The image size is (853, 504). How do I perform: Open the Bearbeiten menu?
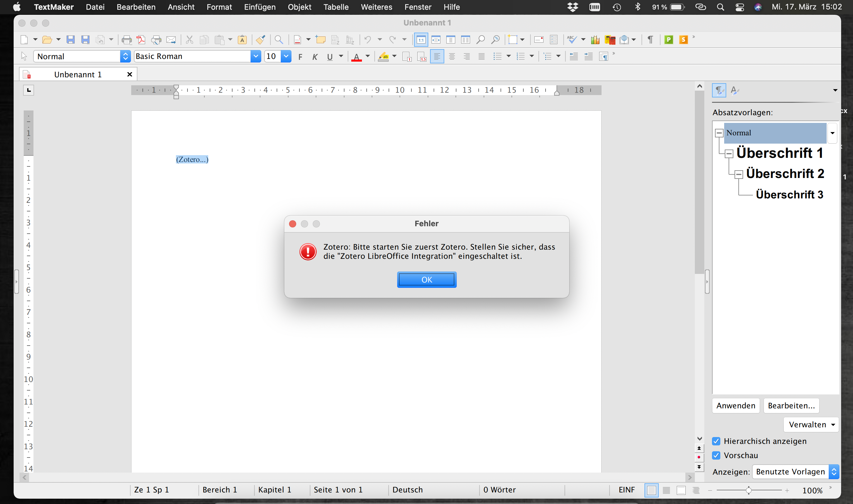tap(136, 7)
